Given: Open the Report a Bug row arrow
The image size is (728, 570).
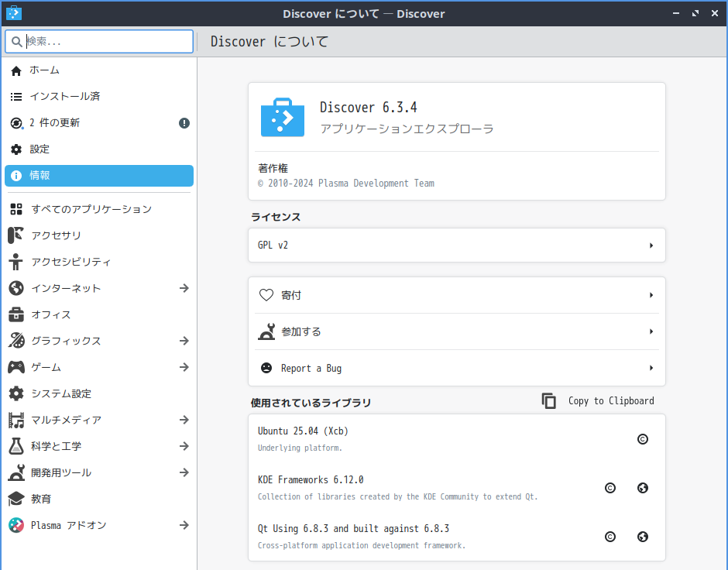Looking at the screenshot, I should tap(651, 368).
